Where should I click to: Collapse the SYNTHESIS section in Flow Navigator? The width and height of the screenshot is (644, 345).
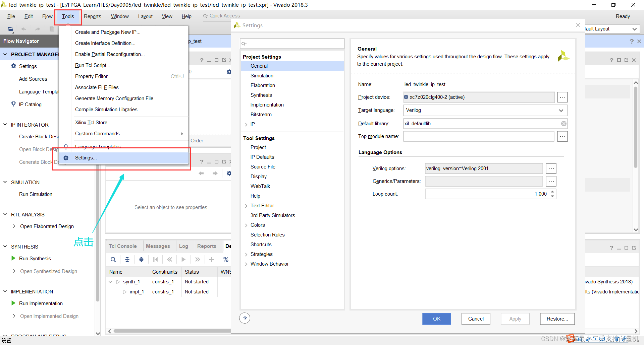[x=5, y=246]
